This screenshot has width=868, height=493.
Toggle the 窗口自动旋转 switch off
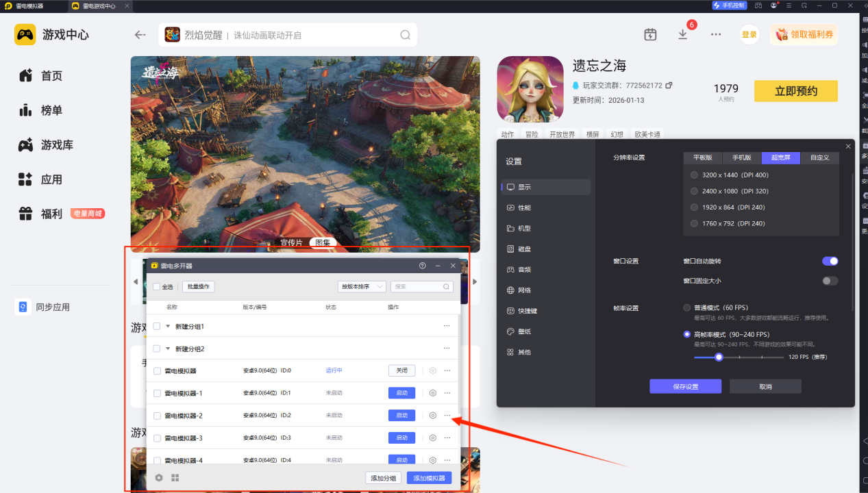coord(830,261)
